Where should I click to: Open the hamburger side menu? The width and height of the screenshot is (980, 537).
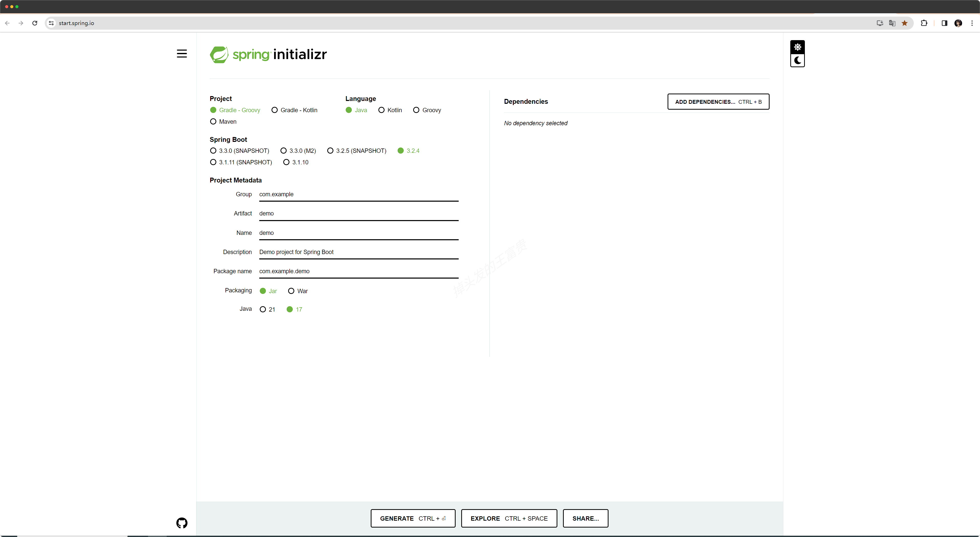tap(182, 54)
